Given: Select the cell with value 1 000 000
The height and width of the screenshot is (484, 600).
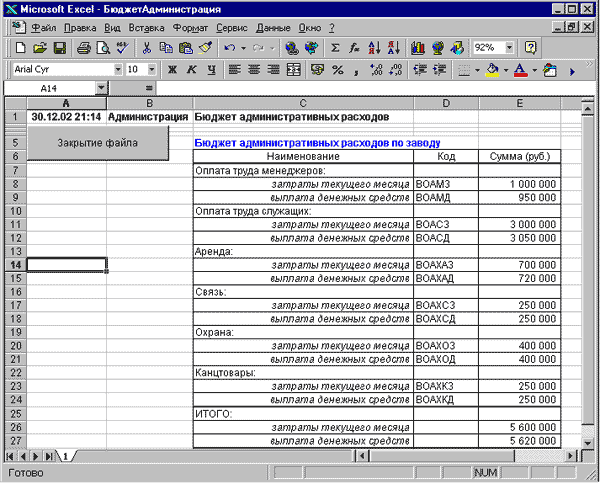Looking at the screenshot, I should 520,184.
